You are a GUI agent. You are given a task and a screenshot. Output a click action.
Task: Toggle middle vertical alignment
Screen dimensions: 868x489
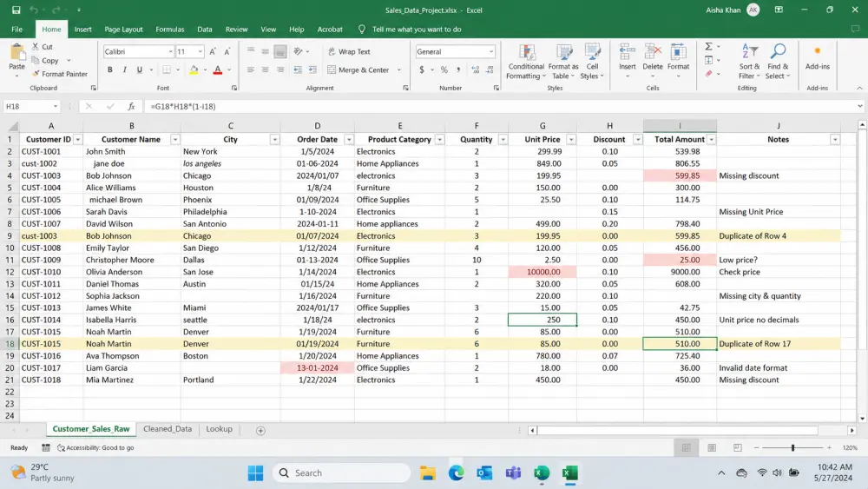pyautogui.click(x=265, y=51)
